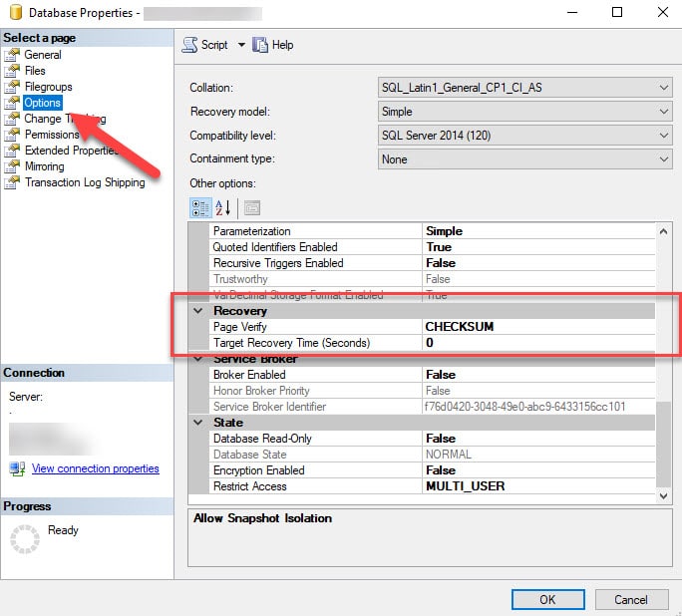Open the Mirroring page
Image resolution: width=682 pixels, height=616 pixels.
44,166
